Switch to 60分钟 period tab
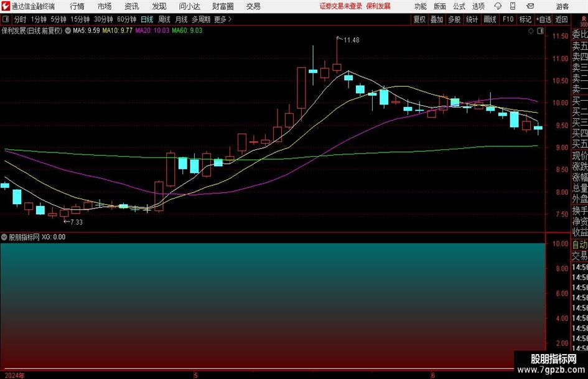The height and width of the screenshot is (379, 588). (127, 19)
